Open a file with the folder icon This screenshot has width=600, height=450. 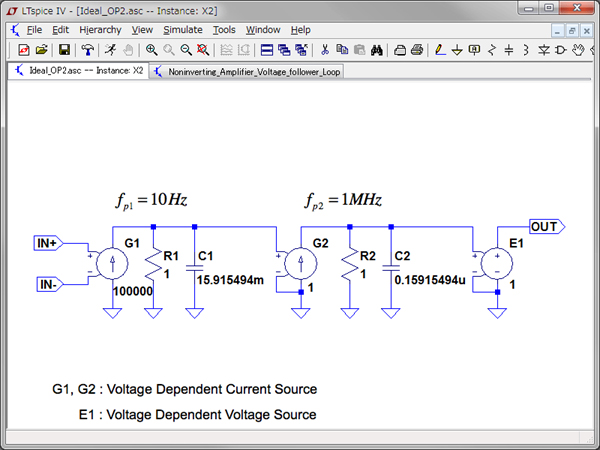[41, 49]
